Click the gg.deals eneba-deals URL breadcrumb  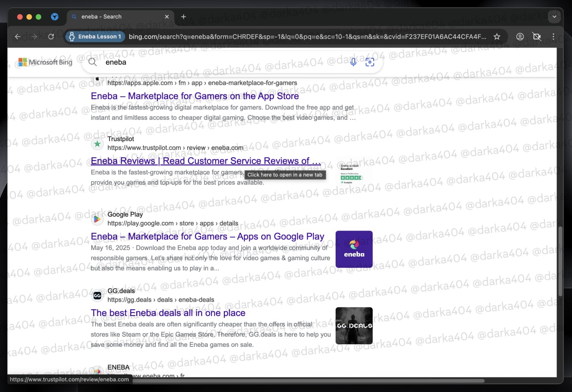(161, 299)
